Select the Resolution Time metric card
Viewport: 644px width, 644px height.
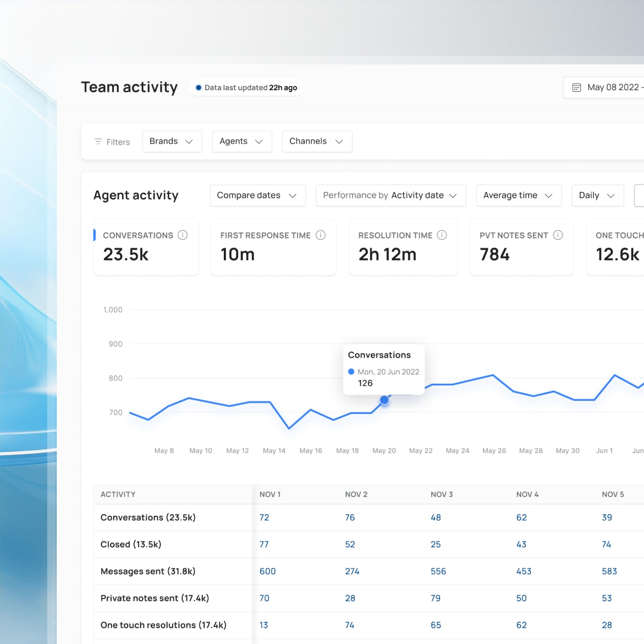coord(403,247)
